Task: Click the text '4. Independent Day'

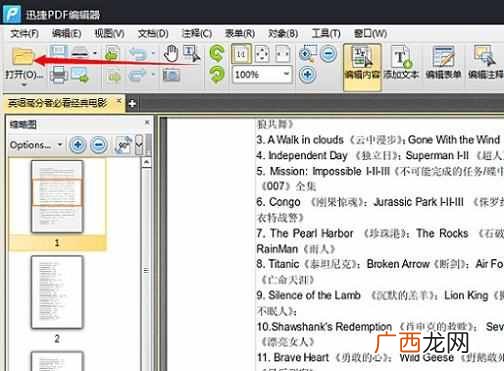Action: click(x=302, y=156)
